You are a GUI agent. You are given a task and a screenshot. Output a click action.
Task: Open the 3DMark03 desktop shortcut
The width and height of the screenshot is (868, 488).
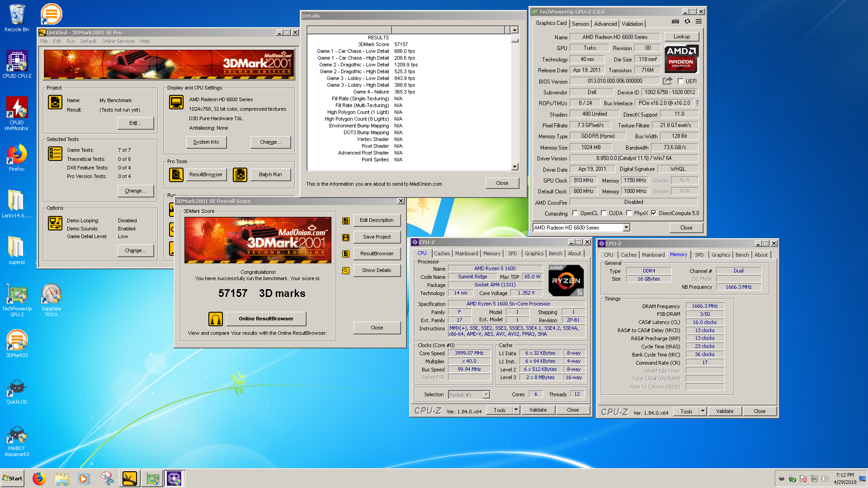17,343
